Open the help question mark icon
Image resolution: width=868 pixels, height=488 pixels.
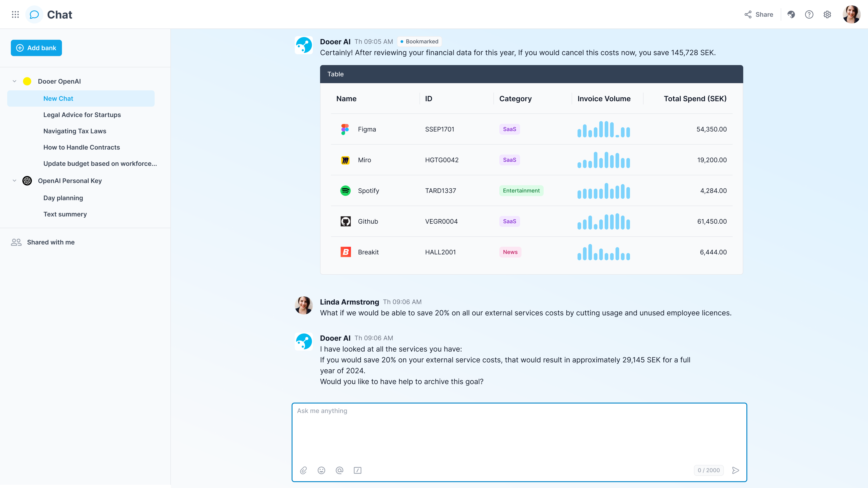[x=809, y=14]
